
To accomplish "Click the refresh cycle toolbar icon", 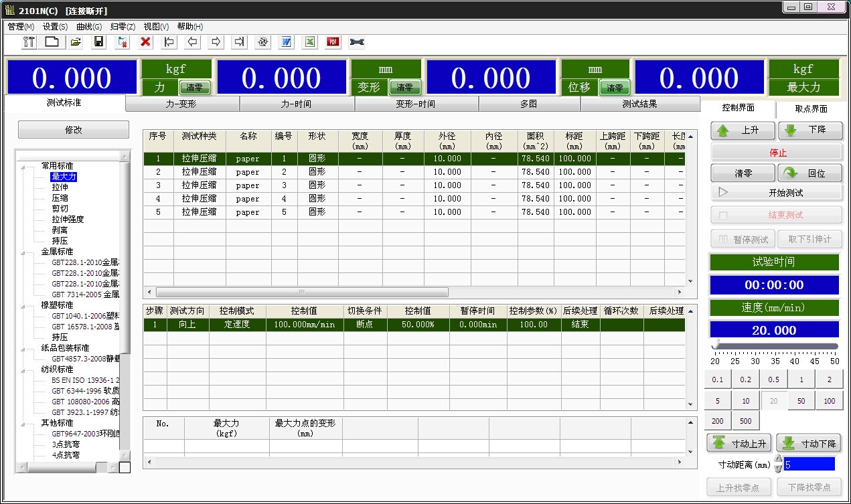I will (262, 42).
